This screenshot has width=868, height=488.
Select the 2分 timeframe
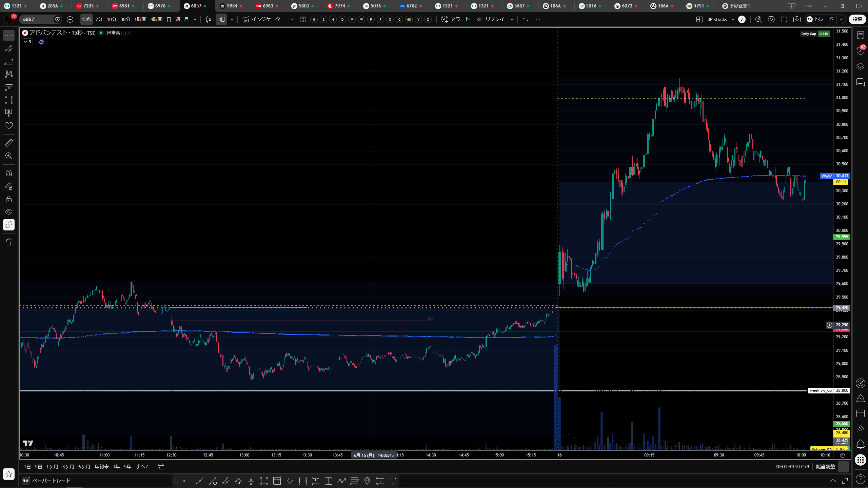(x=99, y=19)
